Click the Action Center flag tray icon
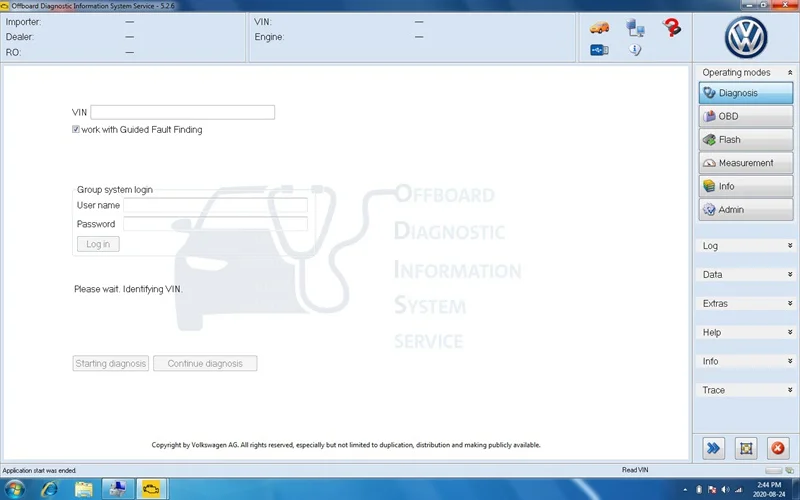Image resolution: width=800 pixels, height=500 pixels. 712,490
